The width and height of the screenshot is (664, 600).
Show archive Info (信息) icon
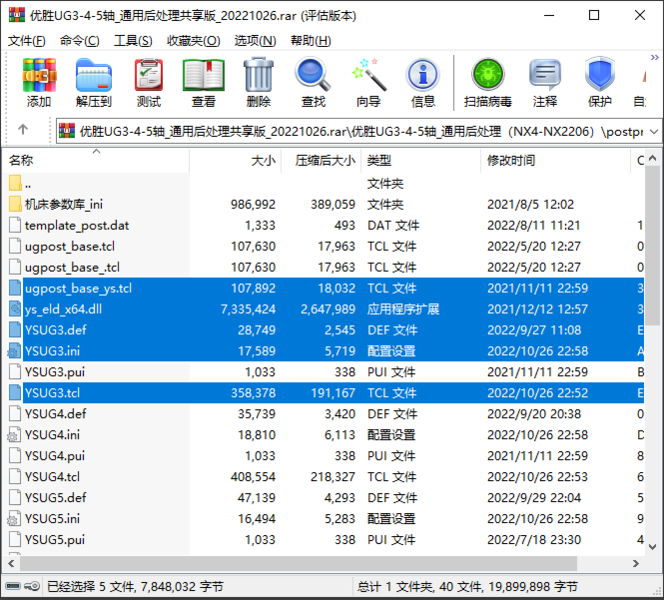(423, 75)
